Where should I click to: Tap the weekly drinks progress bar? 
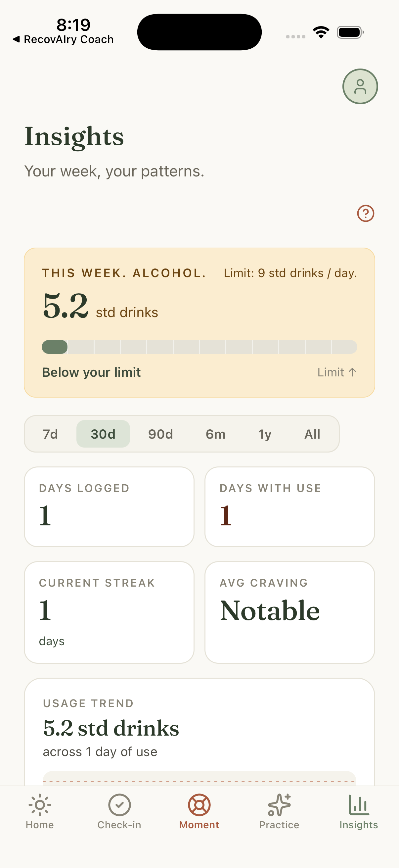199,347
